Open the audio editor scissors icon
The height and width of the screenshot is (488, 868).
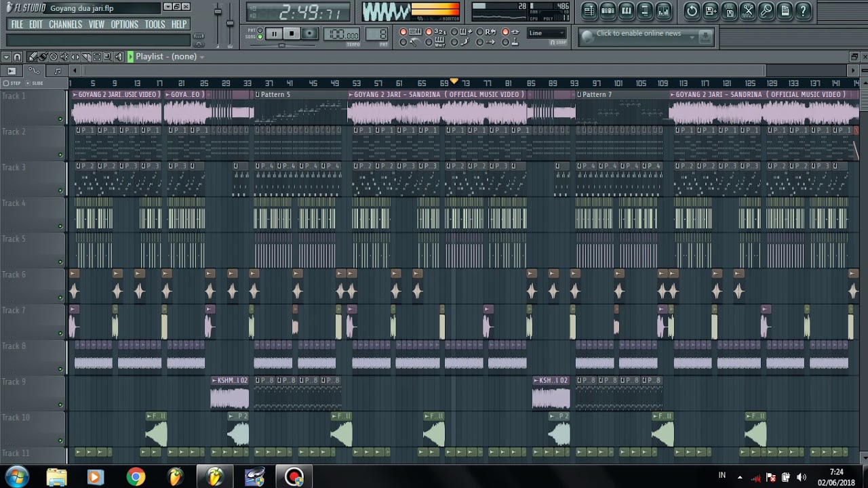(747, 11)
